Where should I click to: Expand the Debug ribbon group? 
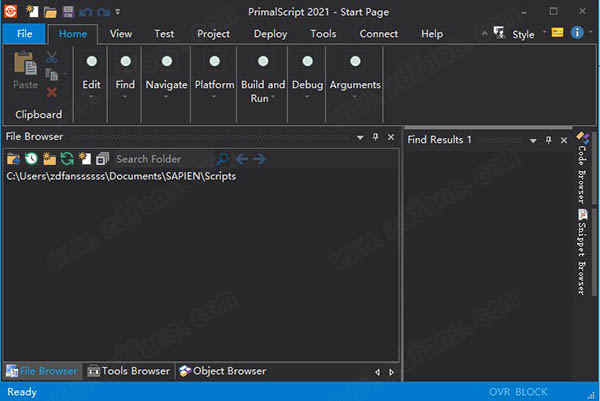(307, 78)
